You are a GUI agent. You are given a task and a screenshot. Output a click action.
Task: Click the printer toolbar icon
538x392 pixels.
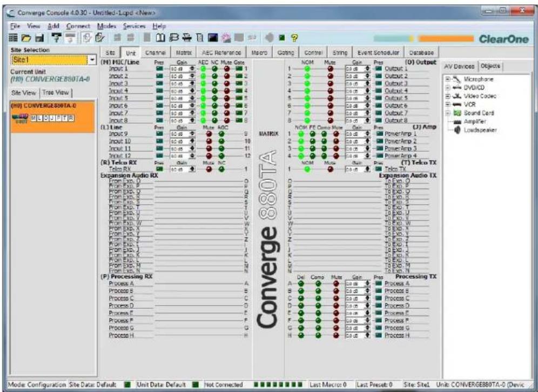point(187,38)
